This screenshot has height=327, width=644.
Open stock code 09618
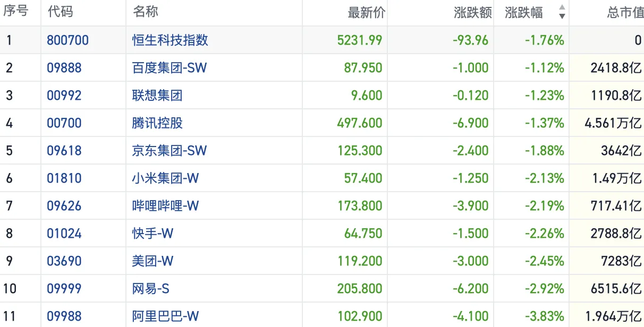[x=64, y=151]
